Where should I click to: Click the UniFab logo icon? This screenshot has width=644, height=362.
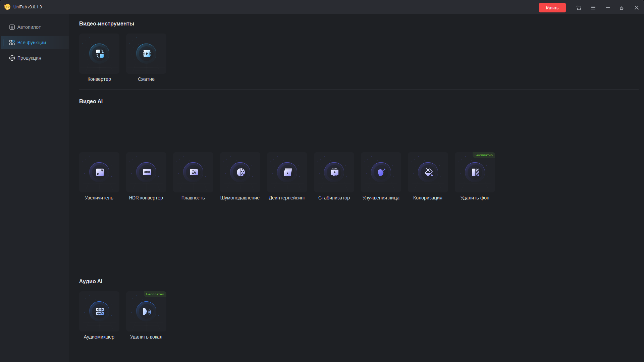(x=7, y=7)
